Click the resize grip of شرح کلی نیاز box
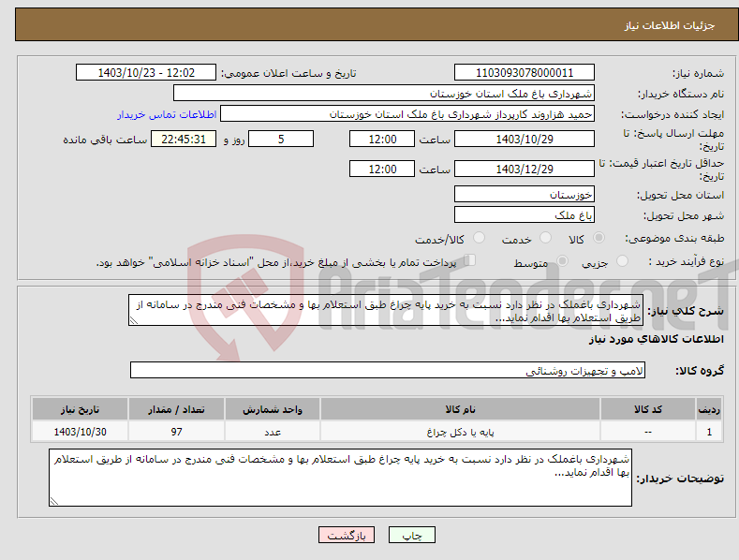The height and width of the screenshot is (560, 739). click(133, 321)
